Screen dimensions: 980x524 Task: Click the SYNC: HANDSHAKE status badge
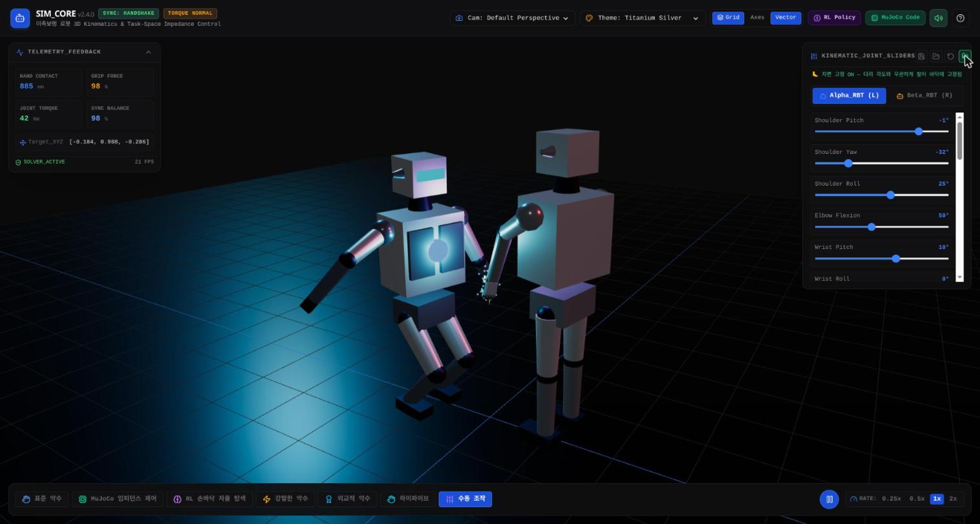click(x=129, y=13)
